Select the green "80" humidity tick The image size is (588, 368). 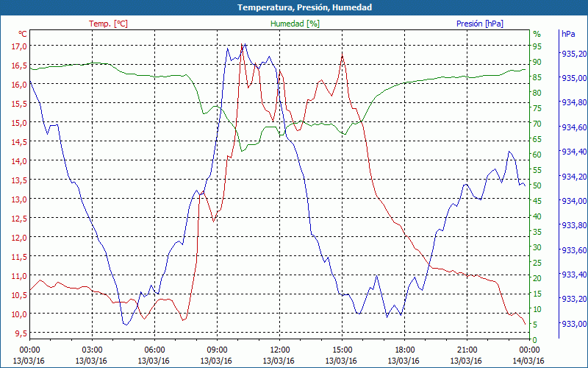coord(537,93)
